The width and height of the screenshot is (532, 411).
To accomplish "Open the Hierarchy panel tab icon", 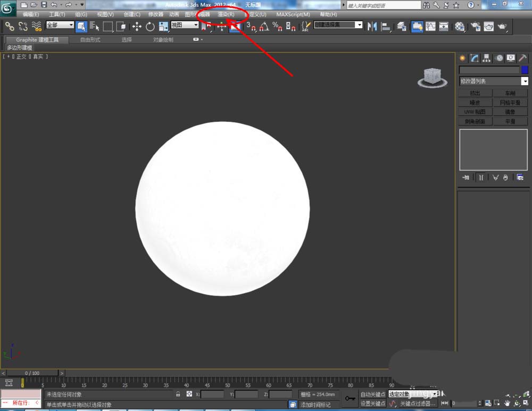I will 487,58.
